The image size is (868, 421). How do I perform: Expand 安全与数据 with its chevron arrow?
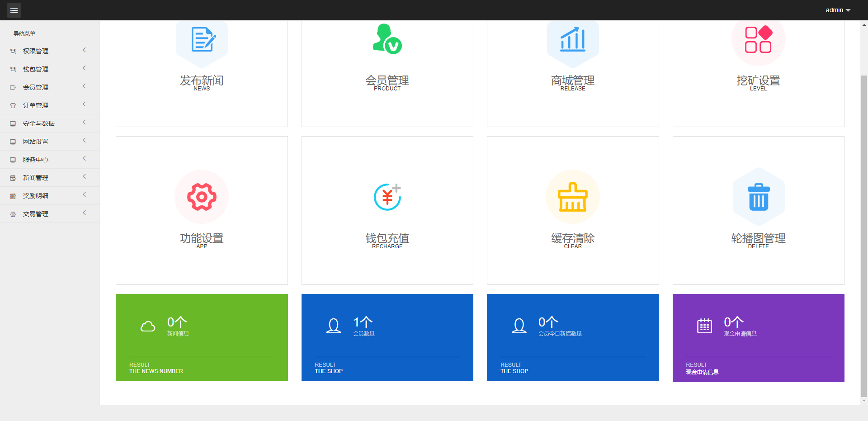click(84, 123)
